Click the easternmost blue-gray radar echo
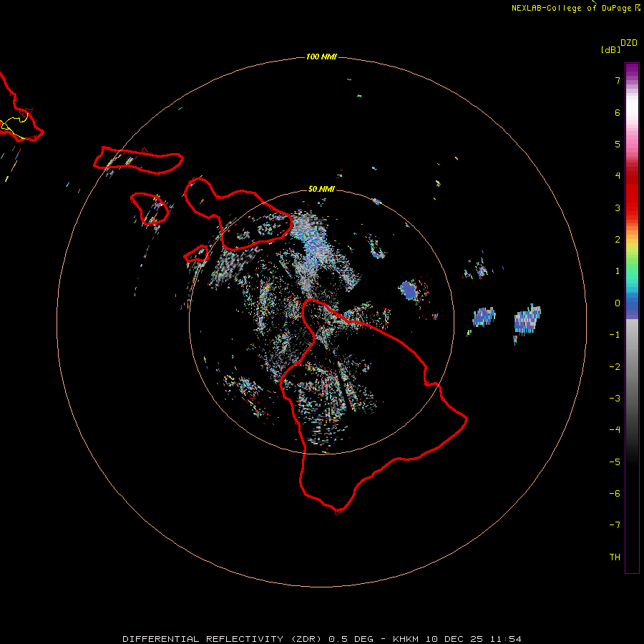The image size is (644, 644). (x=528, y=320)
